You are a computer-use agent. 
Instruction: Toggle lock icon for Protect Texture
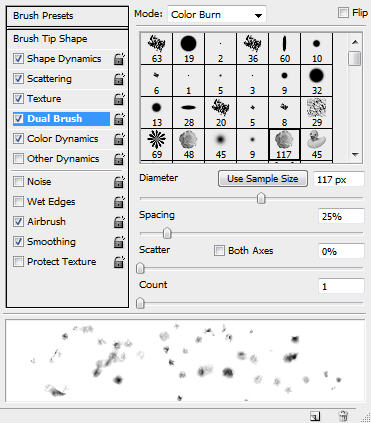(119, 262)
